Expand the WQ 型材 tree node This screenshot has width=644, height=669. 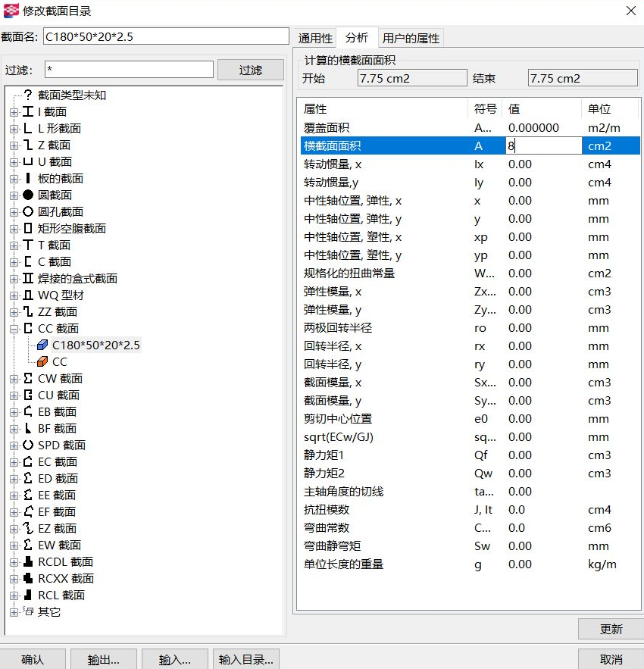tap(14, 295)
